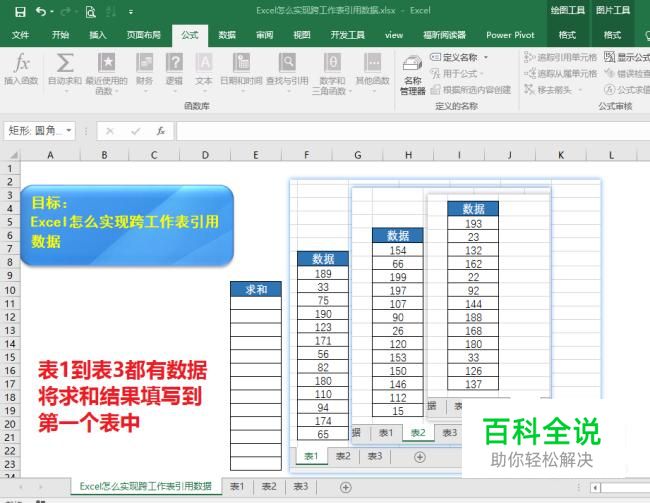
Task: Select column A header
Action: tap(50, 156)
